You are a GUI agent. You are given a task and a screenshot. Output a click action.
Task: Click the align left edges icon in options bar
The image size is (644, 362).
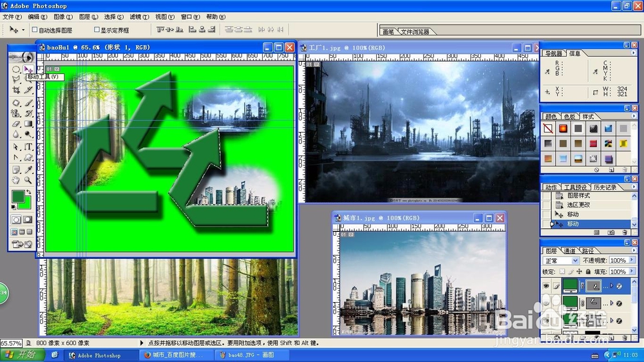[192, 30]
